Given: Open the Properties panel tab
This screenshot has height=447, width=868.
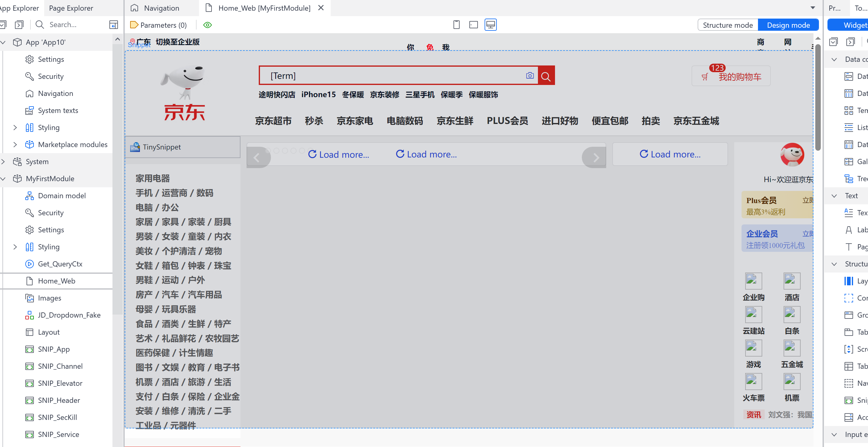Looking at the screenshot, I should click(x=835, y=8).
